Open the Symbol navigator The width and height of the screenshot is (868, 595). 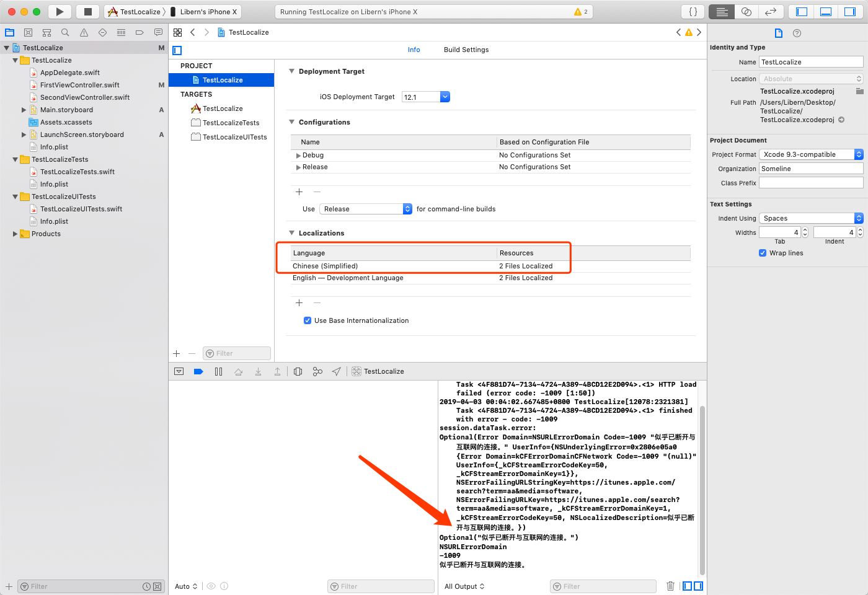pos(46,32)
